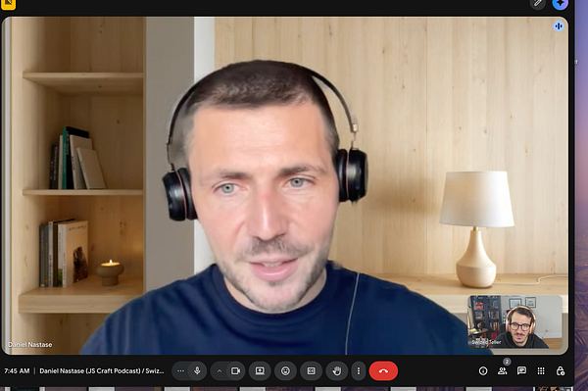
Task: Click the meeting title text
Action: coord(102,370)
